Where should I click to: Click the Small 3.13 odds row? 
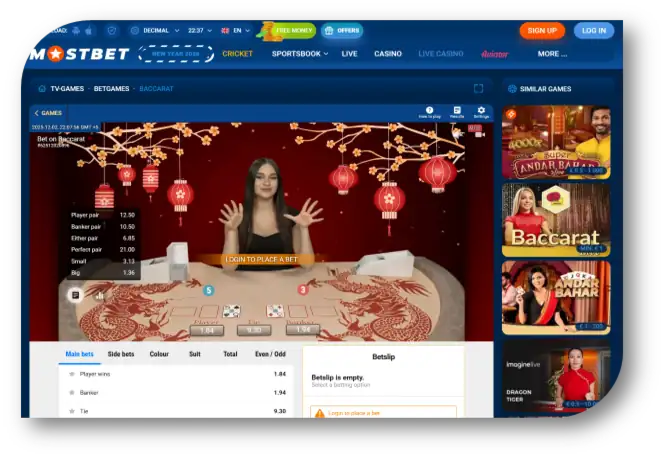(x=103, y=261)
